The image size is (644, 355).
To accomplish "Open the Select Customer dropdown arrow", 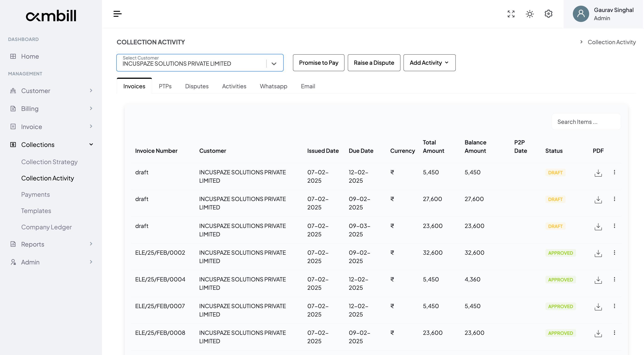I will [274, 64].
